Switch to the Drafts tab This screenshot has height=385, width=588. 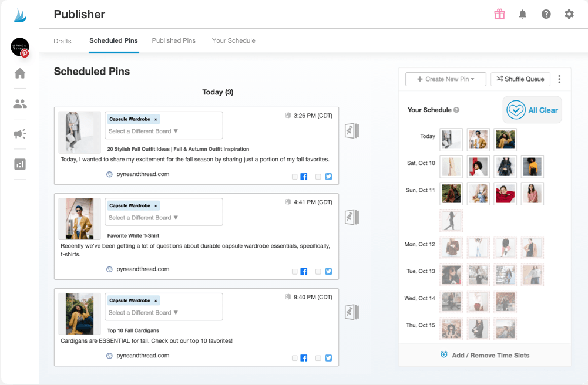(62, 41)
